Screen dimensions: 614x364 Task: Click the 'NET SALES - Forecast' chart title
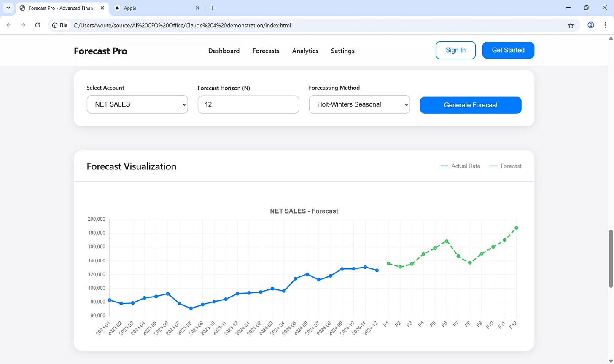pos(304,211)
